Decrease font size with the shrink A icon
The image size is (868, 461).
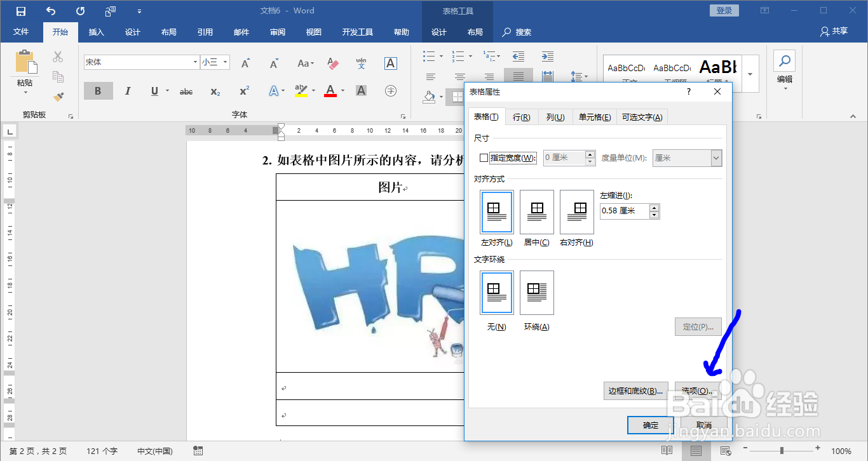pos(274,63)
